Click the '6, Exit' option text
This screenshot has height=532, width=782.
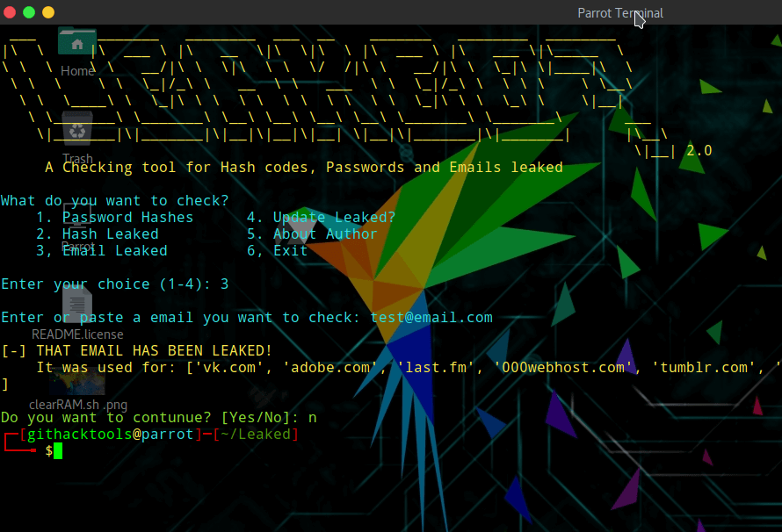point(277,251)
